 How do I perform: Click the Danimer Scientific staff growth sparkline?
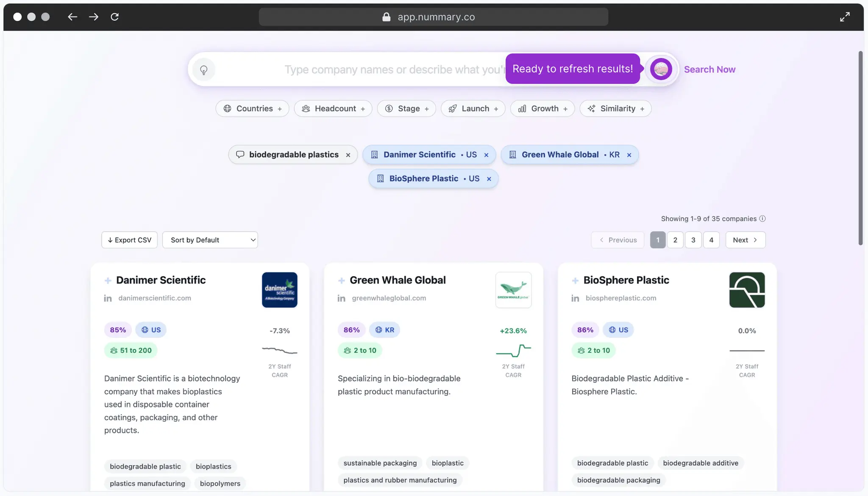click(x=280, y=350)
